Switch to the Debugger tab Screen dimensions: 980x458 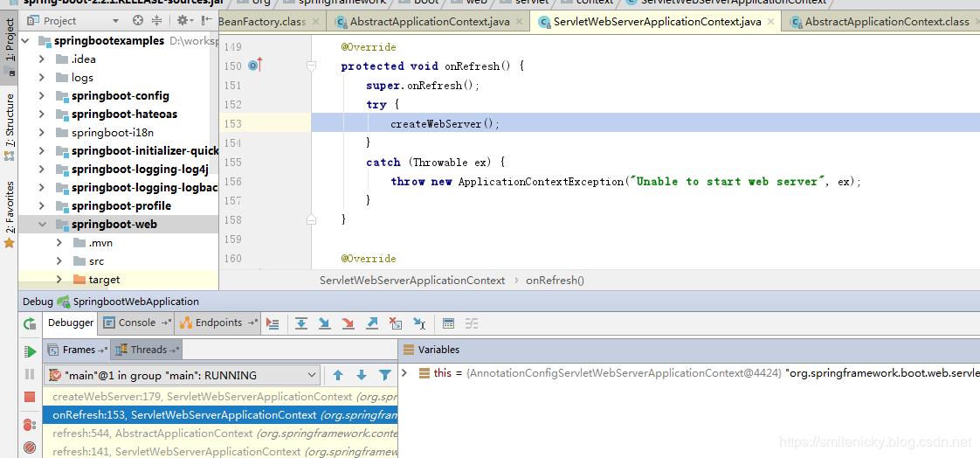[x=71, y=323]
